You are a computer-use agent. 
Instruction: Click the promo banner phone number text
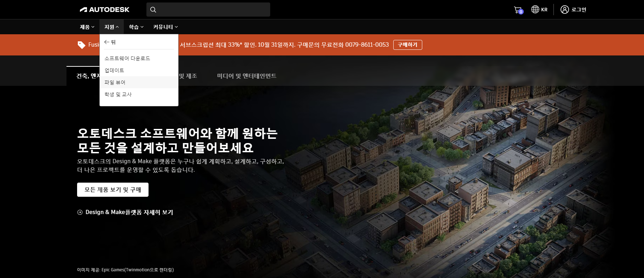[x=367, y=45]
